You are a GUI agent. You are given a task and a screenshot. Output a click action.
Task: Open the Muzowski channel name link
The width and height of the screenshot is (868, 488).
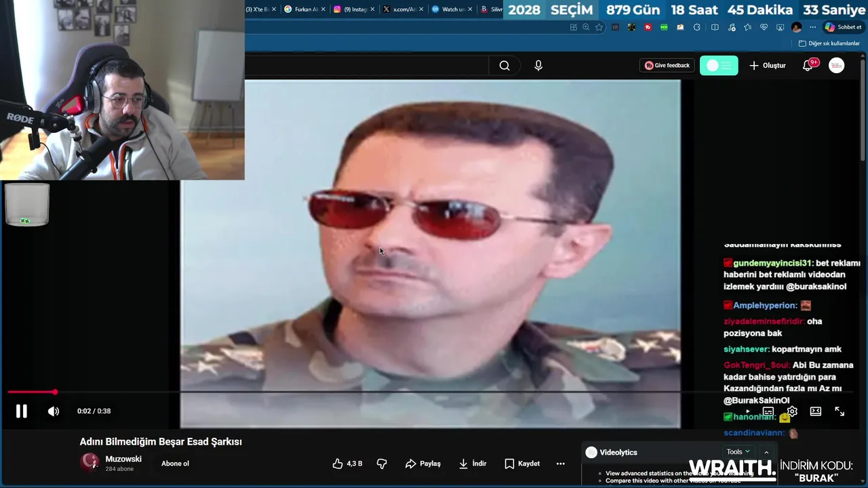123,459
